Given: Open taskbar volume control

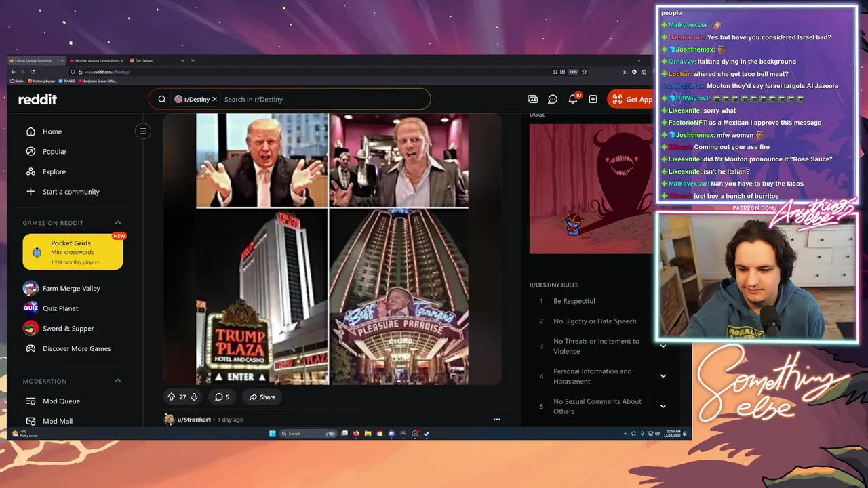Looking at the screenshot, I should pyautogui.click(x=658, y=434).
